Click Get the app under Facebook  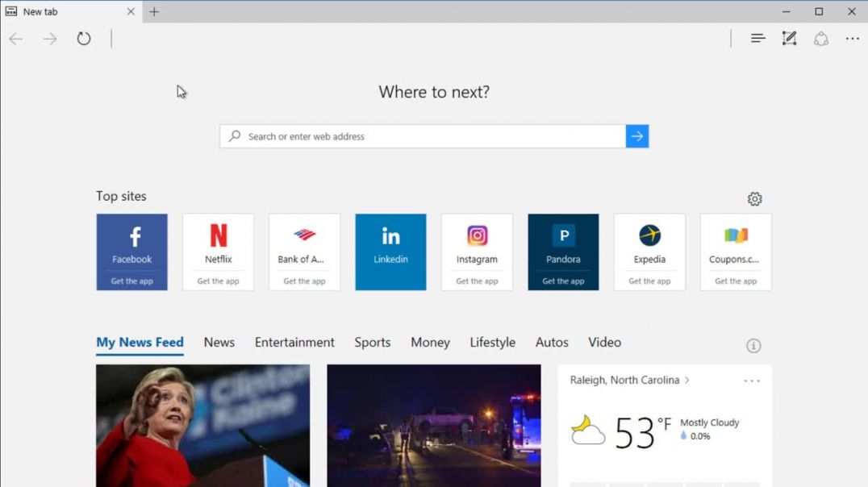[x=131, y=281]
